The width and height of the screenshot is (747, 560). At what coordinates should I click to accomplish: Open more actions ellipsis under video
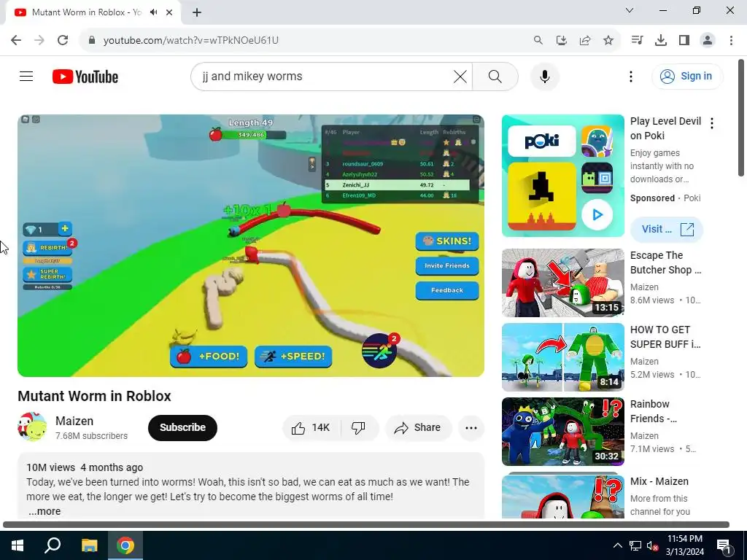(x=471, y=427)
